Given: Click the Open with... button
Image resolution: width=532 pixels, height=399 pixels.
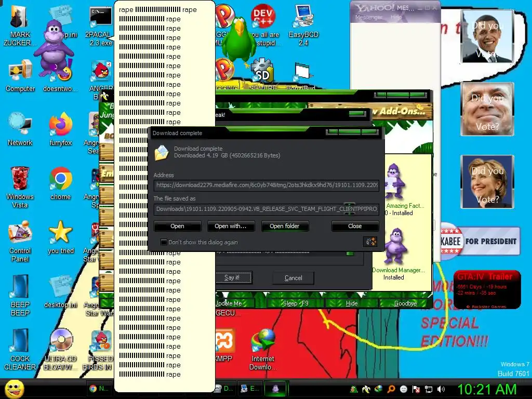Looking at the screenshot, I should click(230, 226).
